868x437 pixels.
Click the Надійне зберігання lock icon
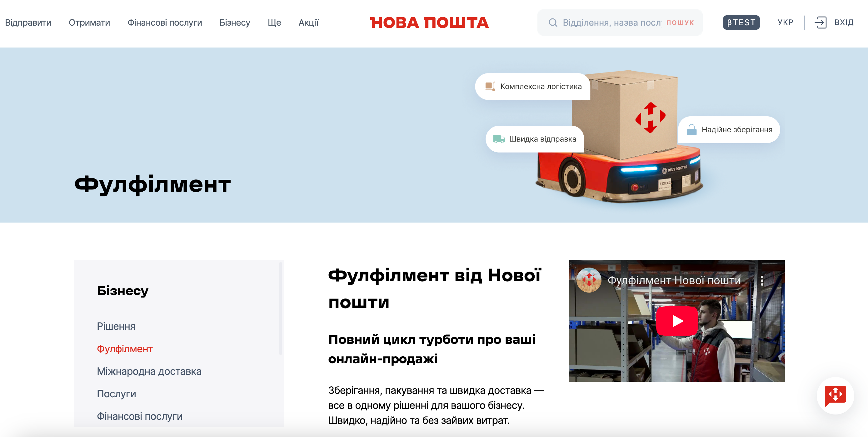(x=691, y=129)
